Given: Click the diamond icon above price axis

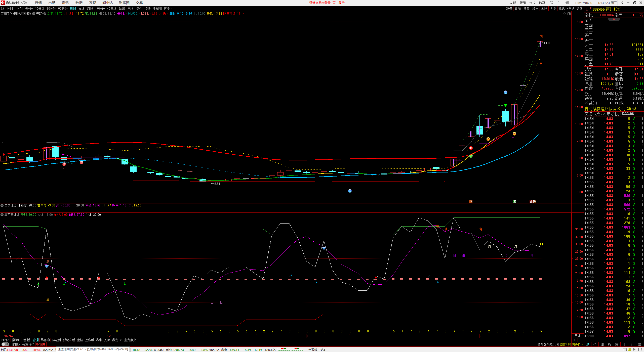Looking at the screenshot, I should pyautogui.click(x=564, y=14).
